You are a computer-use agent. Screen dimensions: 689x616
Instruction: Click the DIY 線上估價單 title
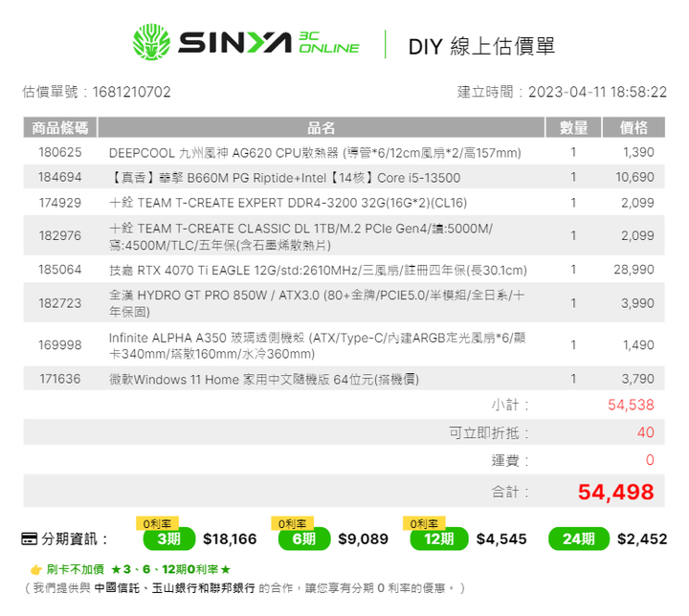tap(481, 46)
